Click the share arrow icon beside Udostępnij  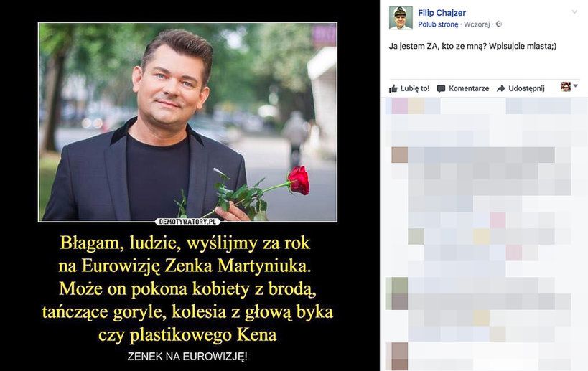[501, 88]
